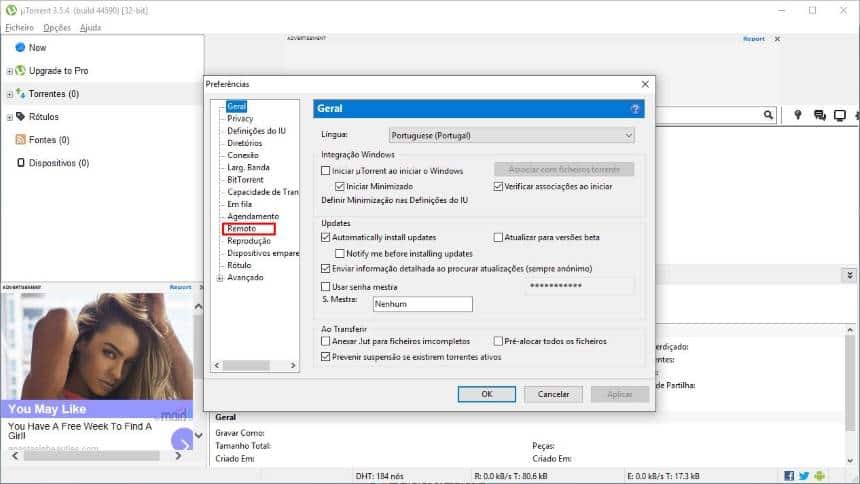
Task: Click the search magnifier icon
Action: 768,115
